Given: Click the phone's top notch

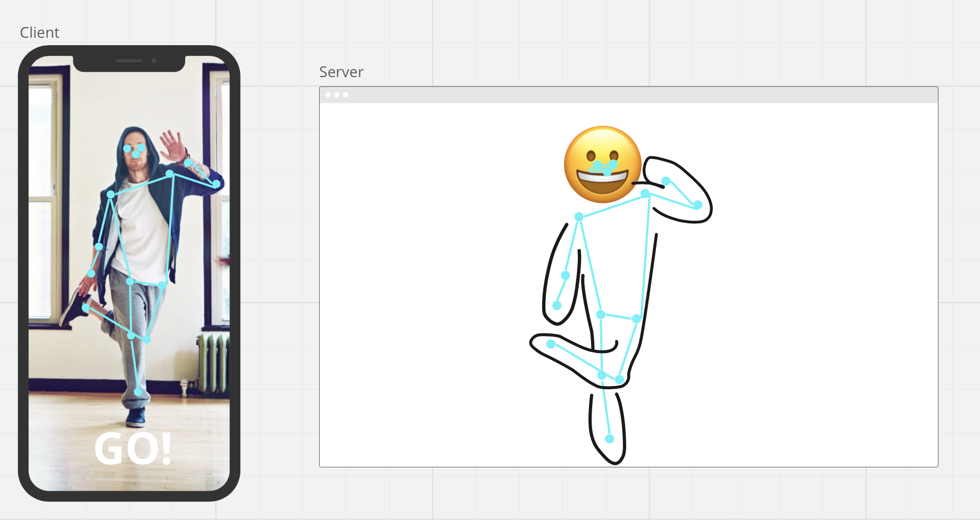Looking at the screenshot, I should (x=129, y=63).
